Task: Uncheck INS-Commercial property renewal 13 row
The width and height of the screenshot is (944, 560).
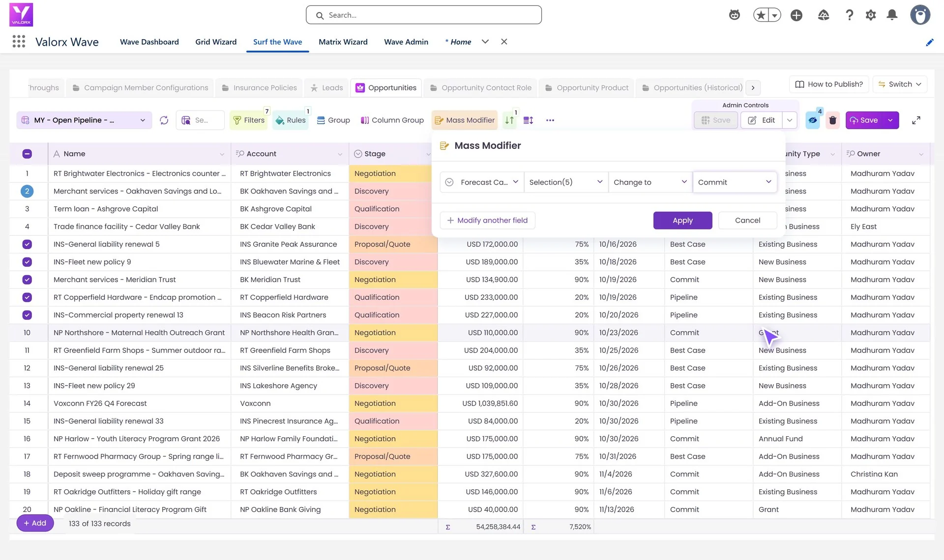Action: (27, 315)
